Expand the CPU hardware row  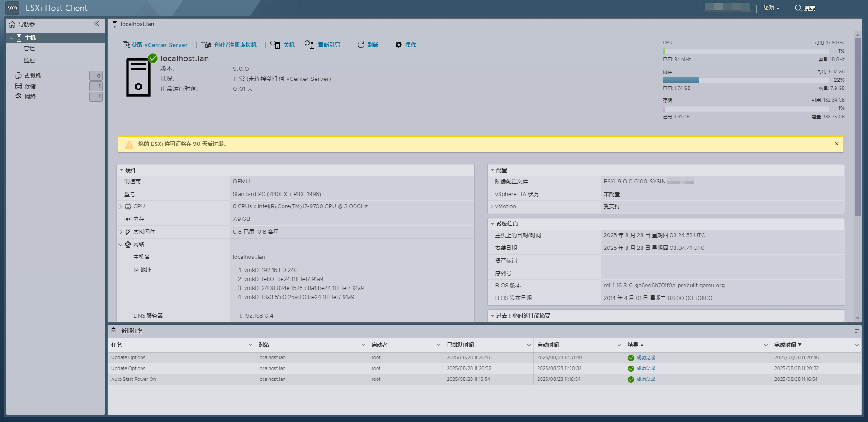pos(121,206)
